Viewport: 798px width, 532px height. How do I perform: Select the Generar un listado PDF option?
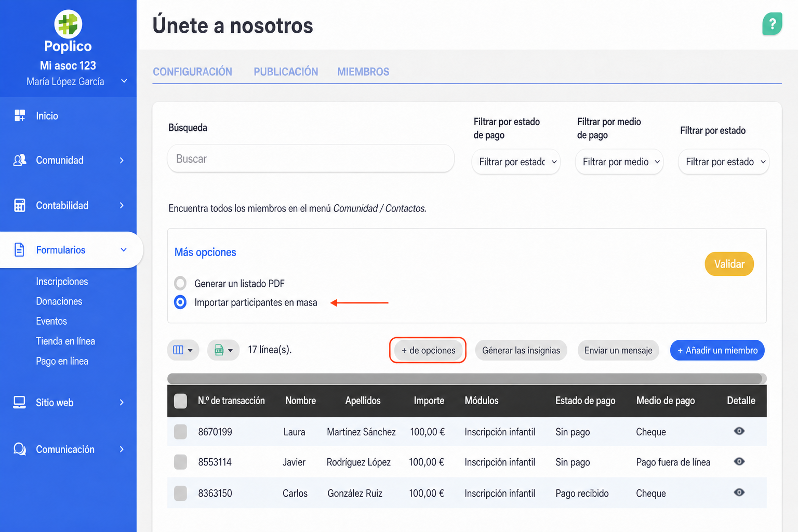[x=180, y=283]
